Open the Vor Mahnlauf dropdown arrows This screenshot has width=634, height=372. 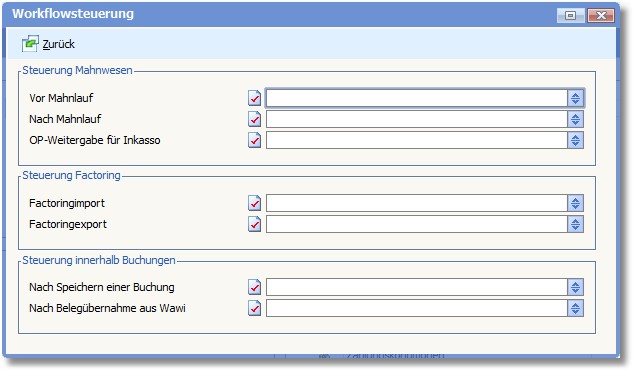tap(575, 98)
